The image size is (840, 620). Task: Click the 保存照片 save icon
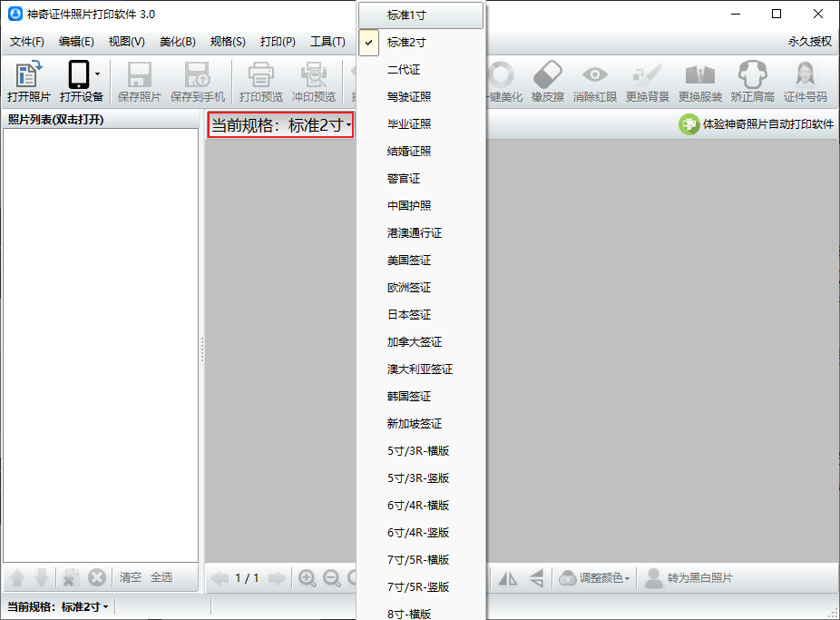tap(140, 74)
